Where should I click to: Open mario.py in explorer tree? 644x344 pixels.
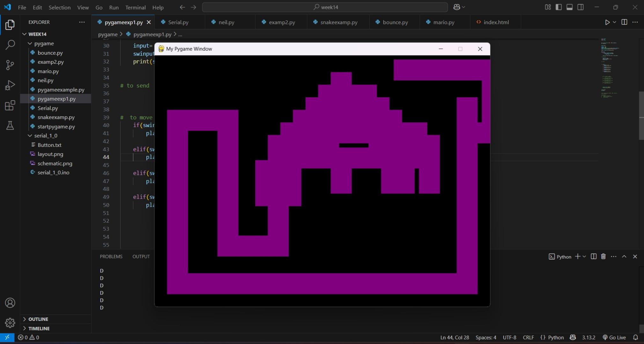pos(48,71)
